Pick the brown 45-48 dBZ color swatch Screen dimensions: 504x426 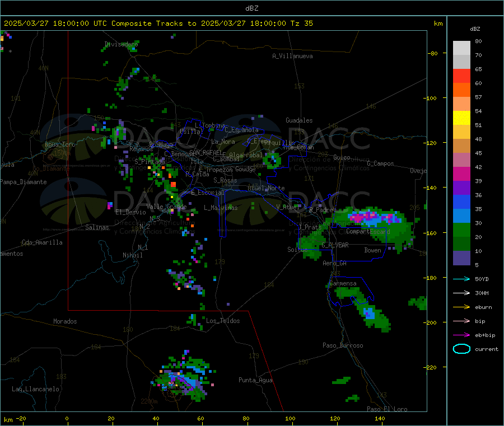tap(461, 146)
